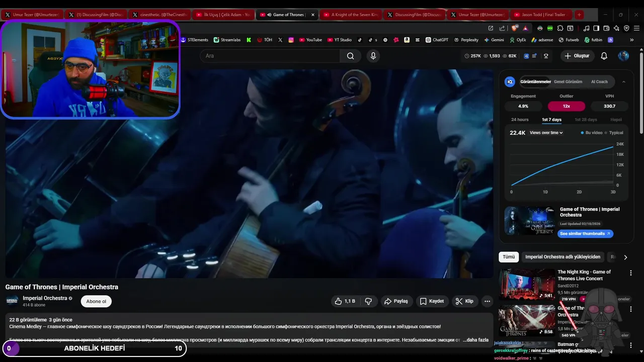
Task: Open the OyEk bookmark
Action: [x=518, y=40]
